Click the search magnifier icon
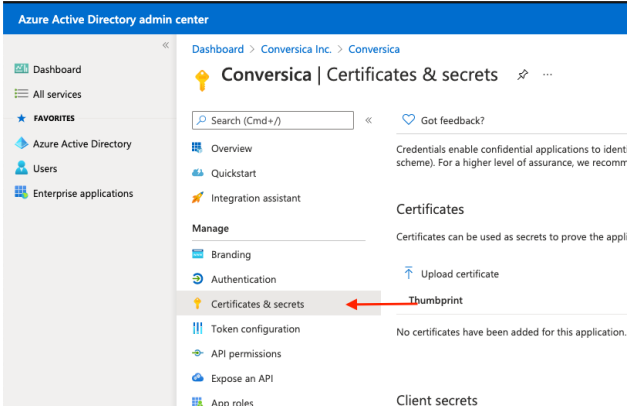Image resolution: width=627 pixels, height=410 pixels. 202,120
